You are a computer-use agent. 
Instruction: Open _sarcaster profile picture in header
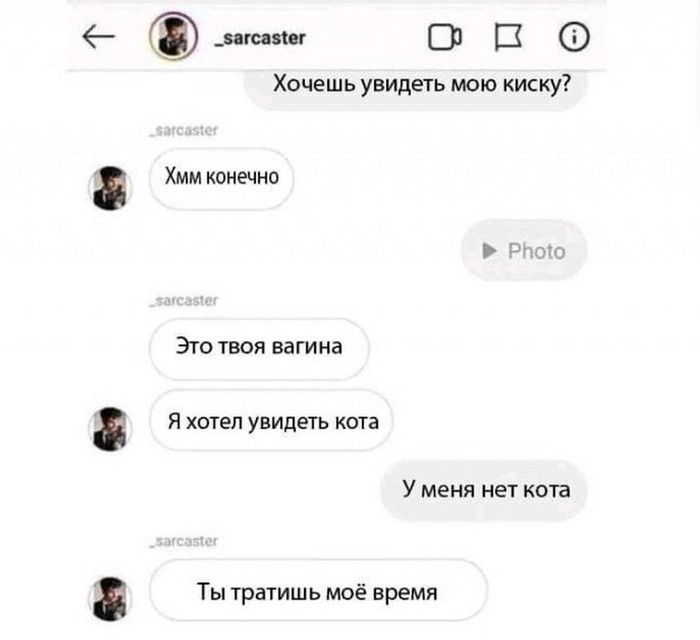coord(173,36)
